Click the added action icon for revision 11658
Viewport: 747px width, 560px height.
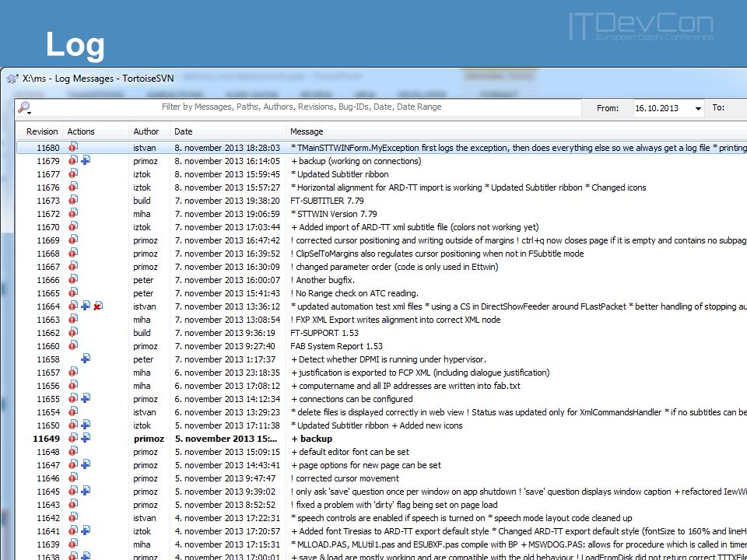pyautogui.click(x=86, y=359)
